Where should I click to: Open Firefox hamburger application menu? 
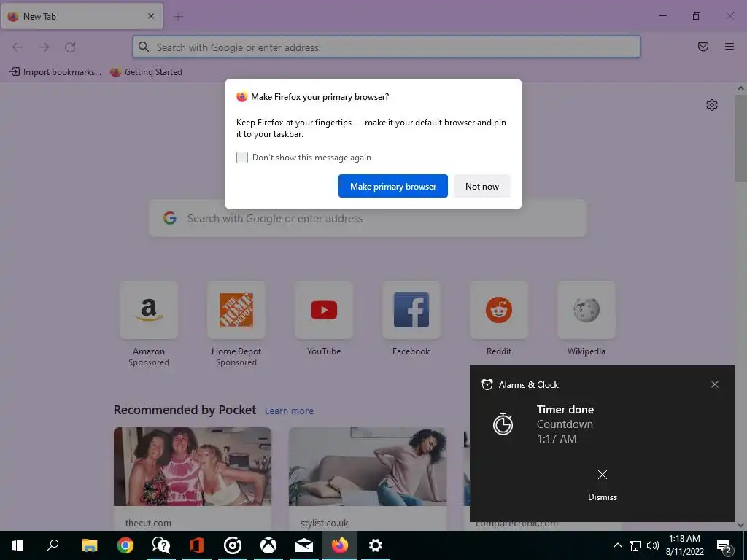[729, 47]
